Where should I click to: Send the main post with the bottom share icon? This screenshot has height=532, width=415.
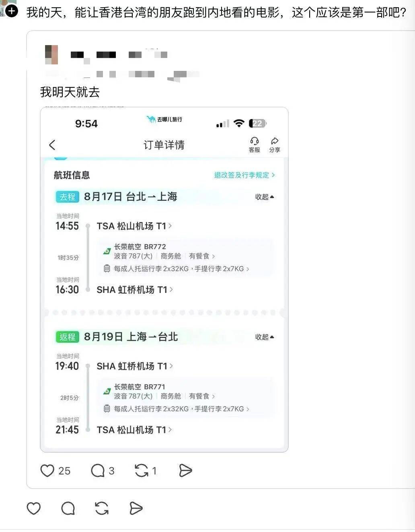(136, 508)
